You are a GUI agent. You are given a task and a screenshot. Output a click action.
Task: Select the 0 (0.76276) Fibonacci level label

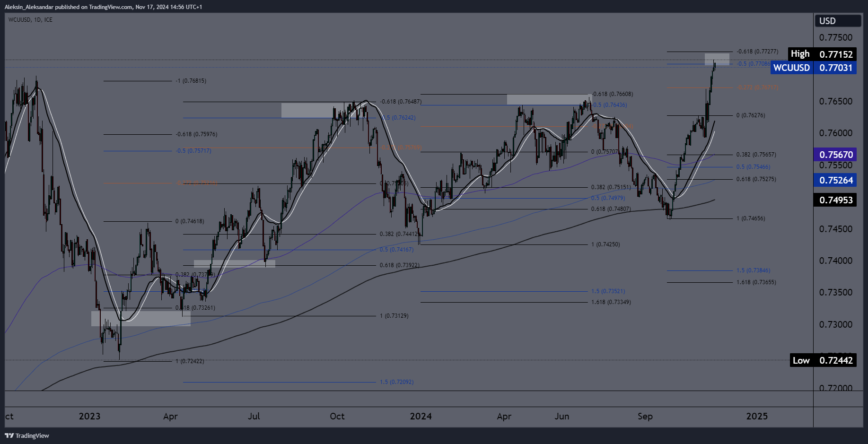tap(751, 115)
